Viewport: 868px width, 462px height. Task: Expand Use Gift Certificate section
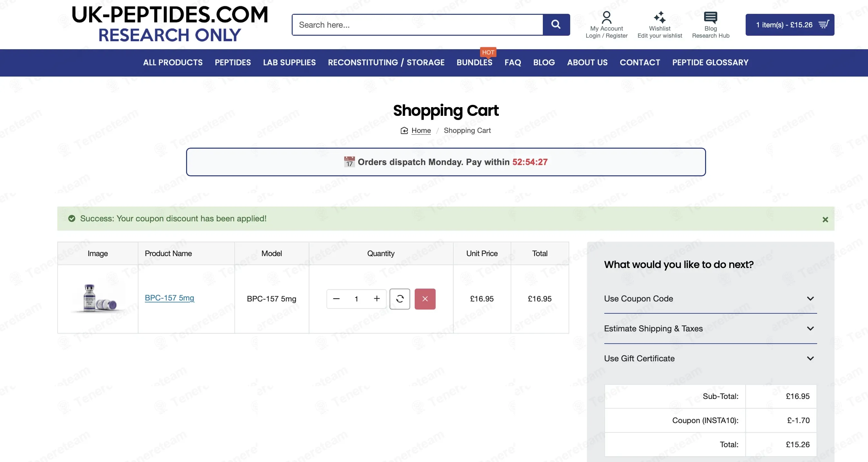(710, 358)
